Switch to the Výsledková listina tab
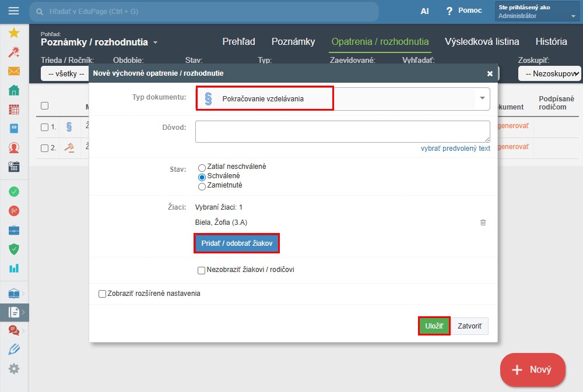Screen dimensions: 583x392 (482, 41)
